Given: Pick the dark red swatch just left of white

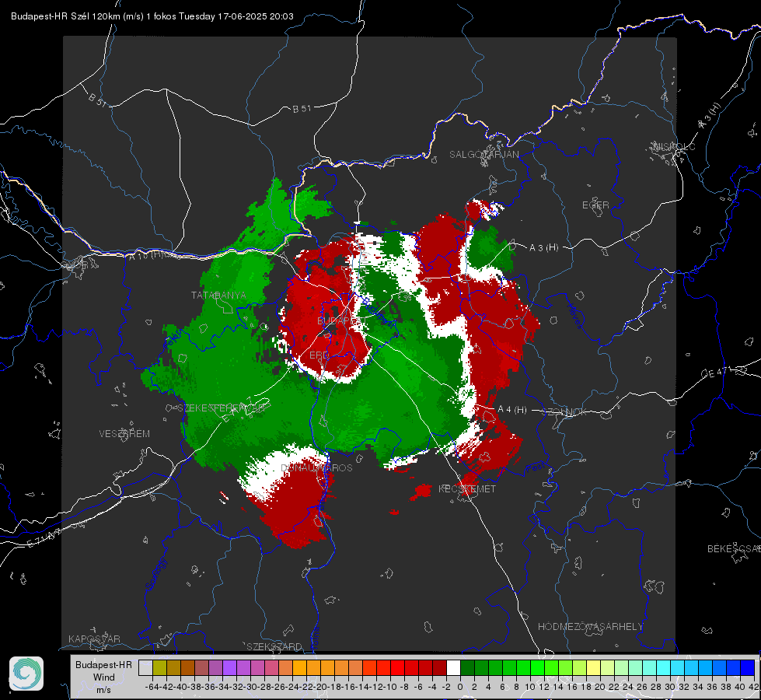Looking at the screenshot, I should (439, 667).
